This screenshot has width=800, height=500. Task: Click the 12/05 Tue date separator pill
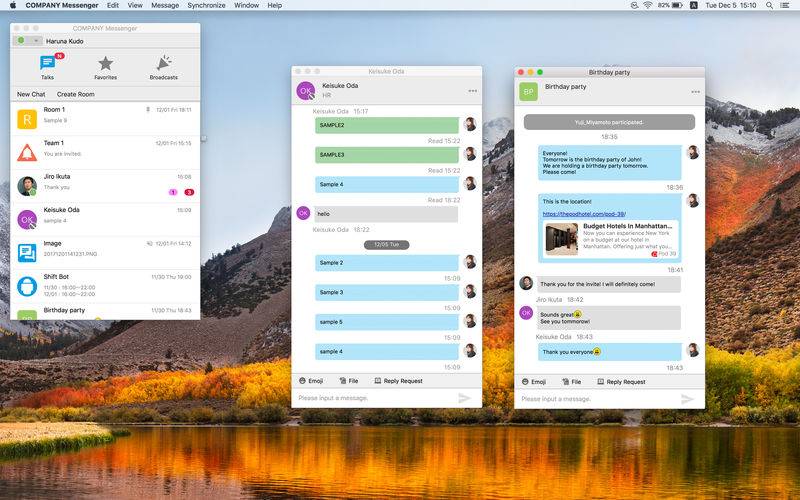(x=387, y=244)
